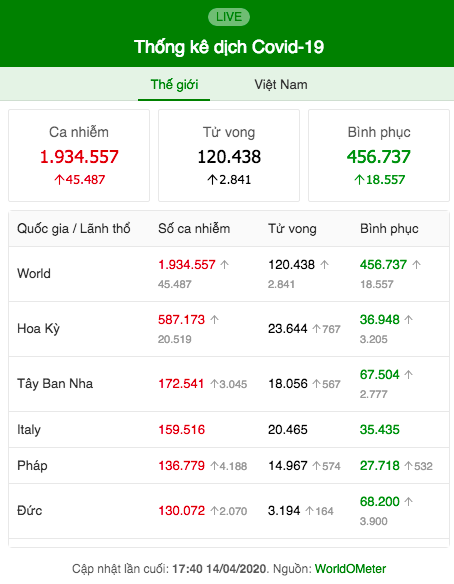Click the LIVE badge at top

point(229,17)
